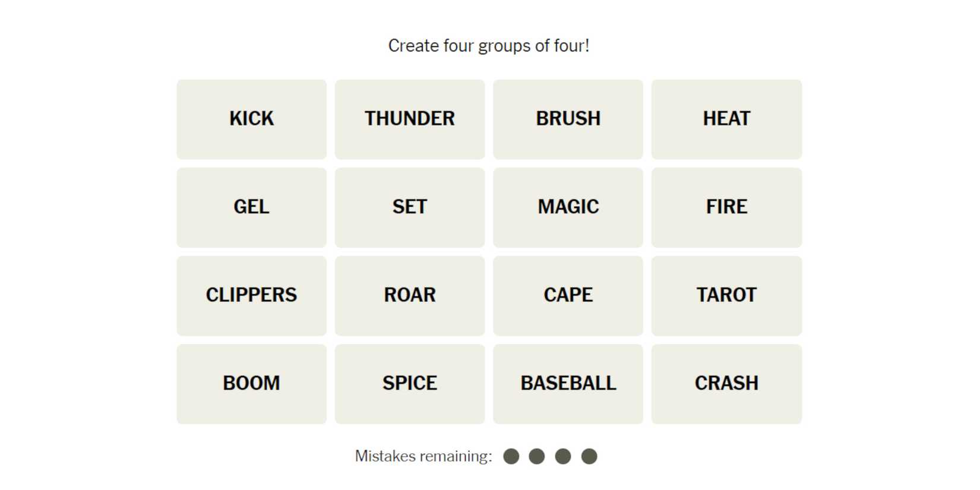This screenshot has width=980, height=490.
Task: Tap the HEAT word card
Action: [x=726, y=119]
